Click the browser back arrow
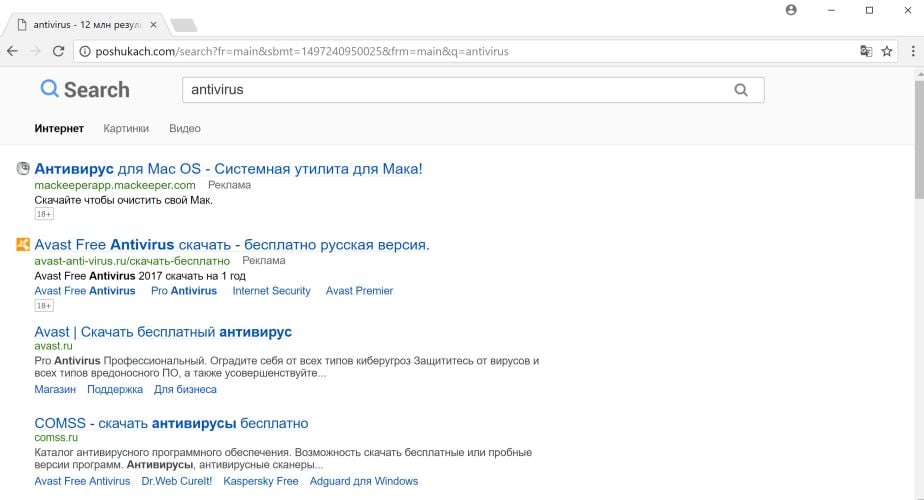 click(x=12, y=51)
